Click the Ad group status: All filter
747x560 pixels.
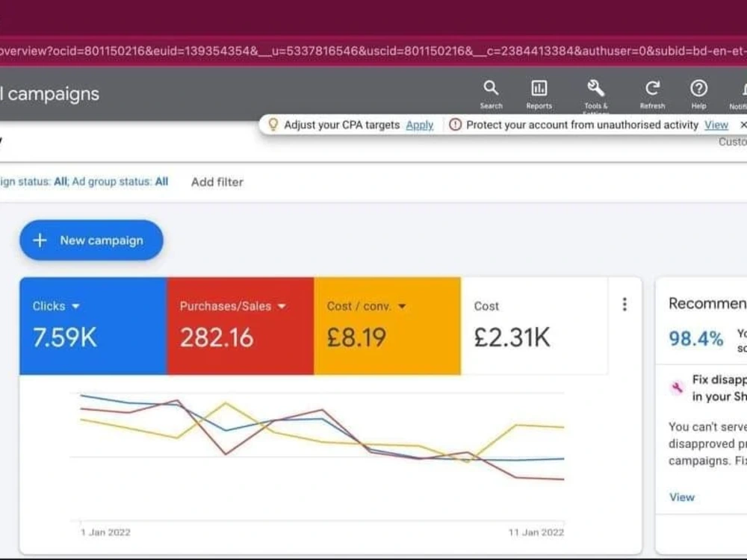point(120,181)
